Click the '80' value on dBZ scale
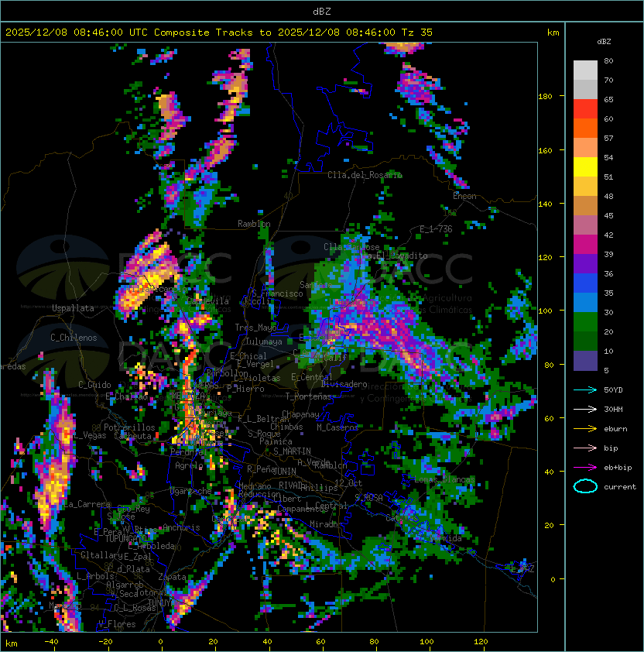 608,60
